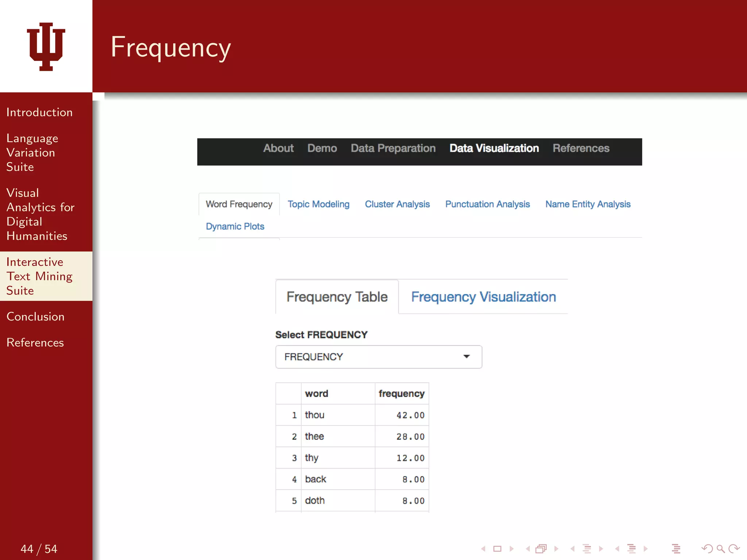
Task: Switch to the Frequency Visualization tab
Action: pyautogui.click(x=483, y=297)
